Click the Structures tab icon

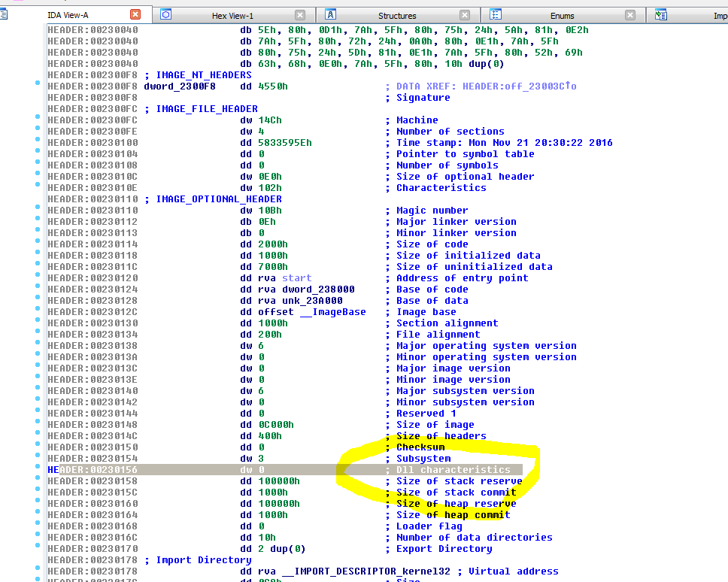click(330, 15)
